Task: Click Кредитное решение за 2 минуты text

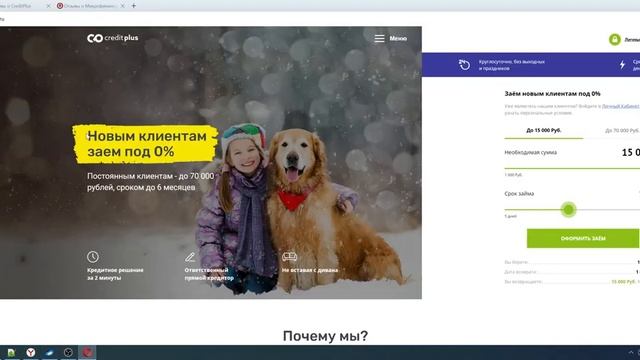Action: [115, 274]
